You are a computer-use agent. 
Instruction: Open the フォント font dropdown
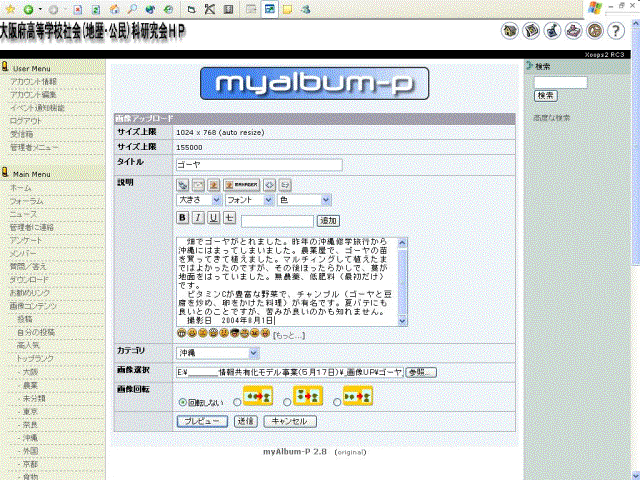point(249,200)
